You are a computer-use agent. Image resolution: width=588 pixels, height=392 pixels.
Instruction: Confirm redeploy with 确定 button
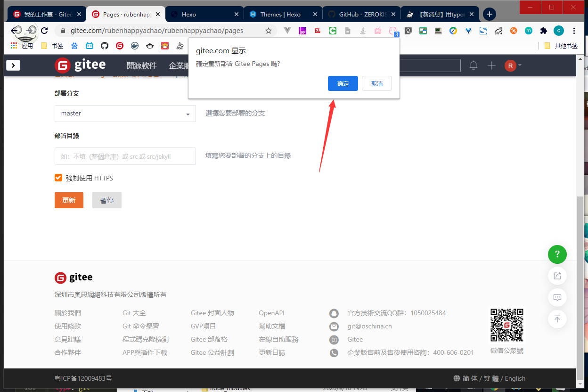pyautogui.click(x=343, y=83)
